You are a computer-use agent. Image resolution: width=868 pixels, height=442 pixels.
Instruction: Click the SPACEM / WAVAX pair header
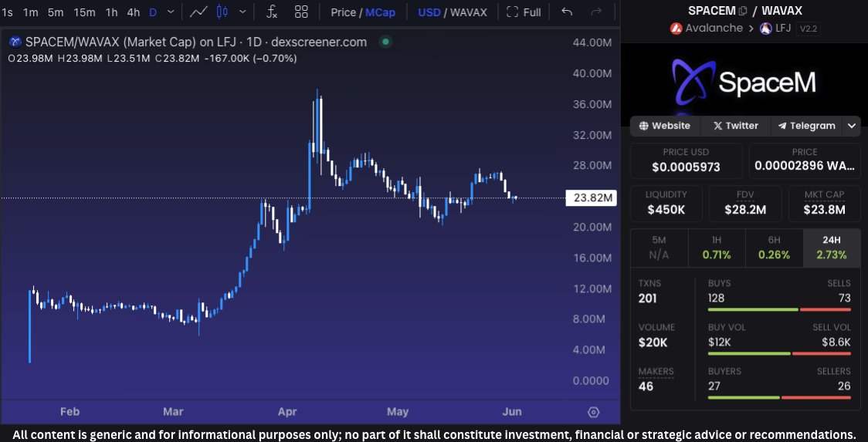click(745, 11)
